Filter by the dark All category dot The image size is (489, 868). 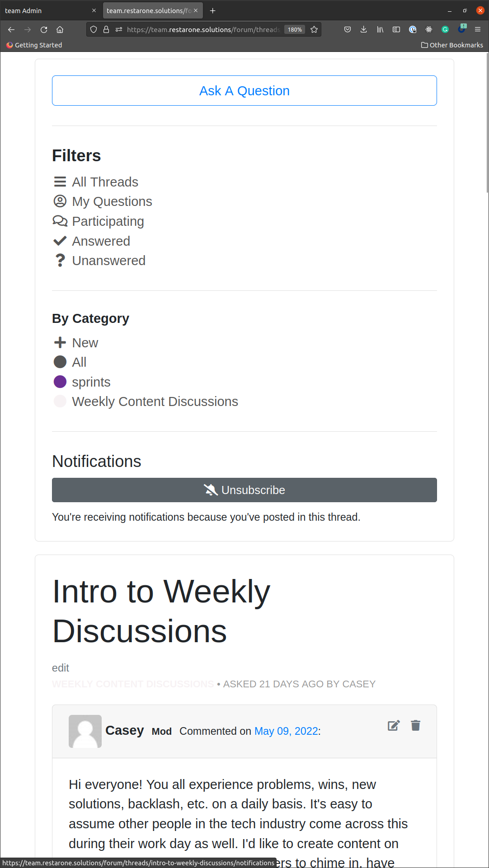coord(60,362)
